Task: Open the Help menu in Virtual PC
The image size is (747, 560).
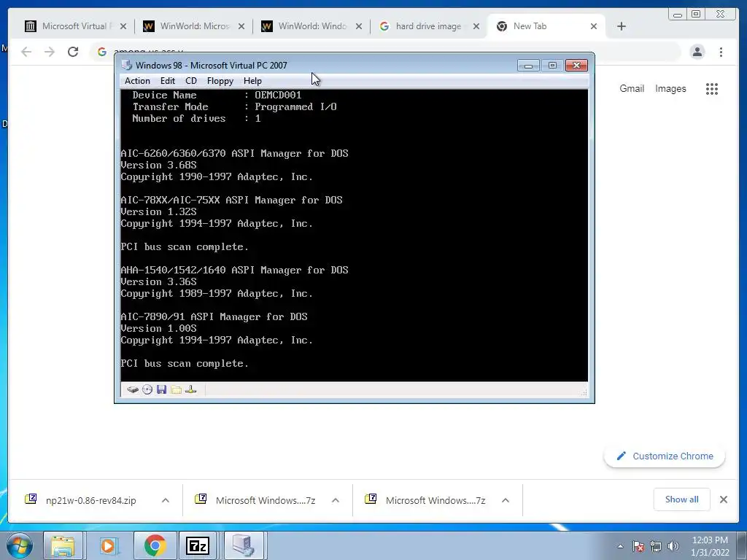Action: coord(252,81)
